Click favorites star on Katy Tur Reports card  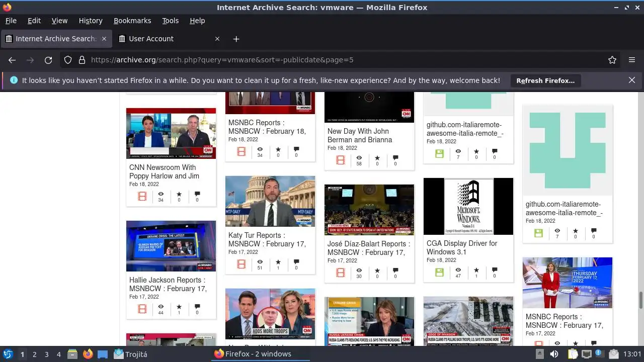278,261
